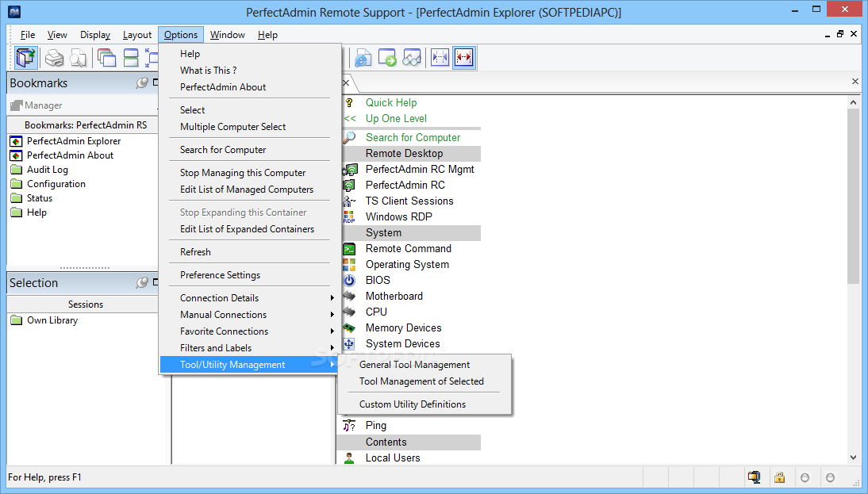Click the red expand-width arrows toolbar icon
Image resolution: width=868 pixels, height=494 pixels.
pos(464,58)
